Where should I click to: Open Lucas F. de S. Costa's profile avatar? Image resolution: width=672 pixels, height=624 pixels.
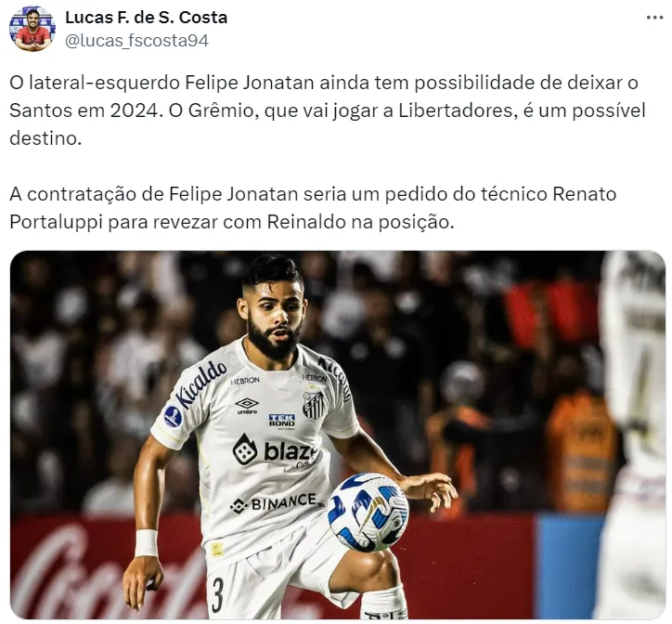(x=32, y=29)
